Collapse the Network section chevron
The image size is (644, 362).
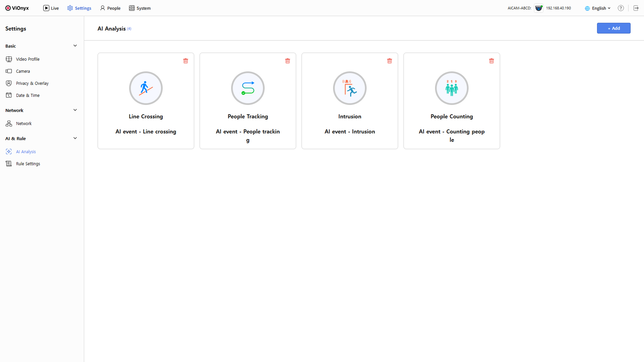pyautogui.click(x=75, y=110)
